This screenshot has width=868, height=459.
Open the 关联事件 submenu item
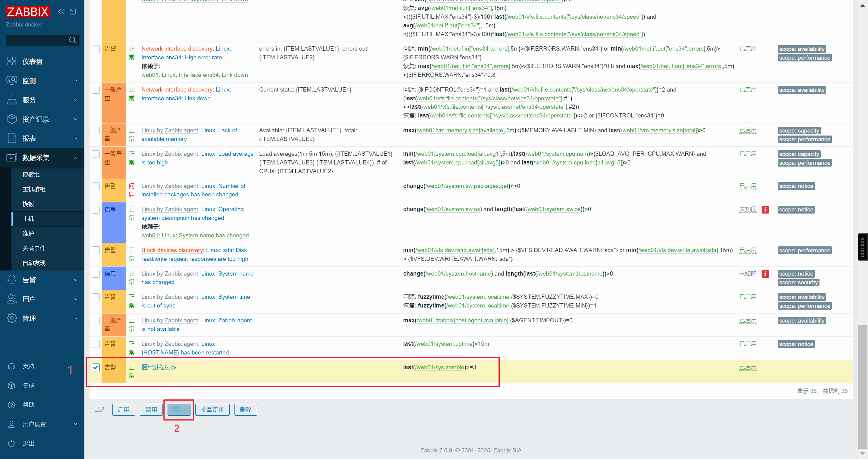click(x=48, y=248)
